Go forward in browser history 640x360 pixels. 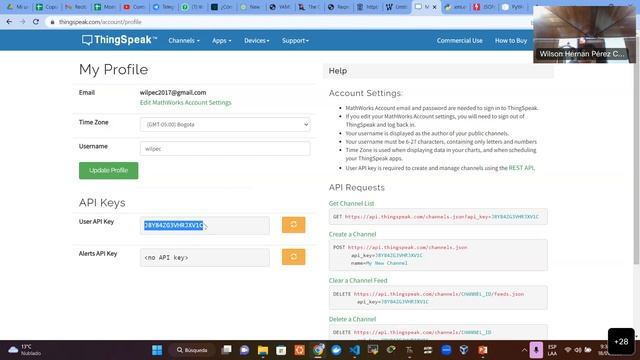22,22
